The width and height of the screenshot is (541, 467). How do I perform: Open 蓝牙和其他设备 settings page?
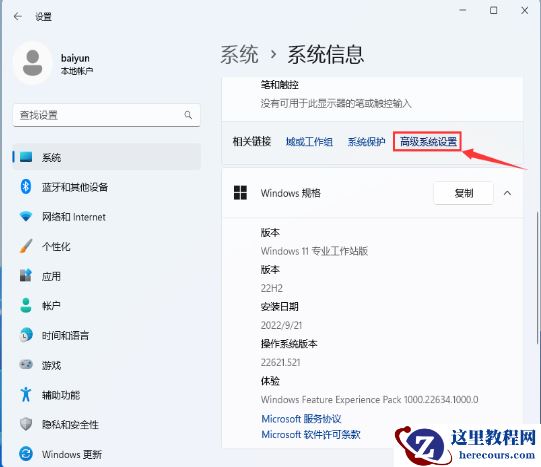(x=106, y=187)
